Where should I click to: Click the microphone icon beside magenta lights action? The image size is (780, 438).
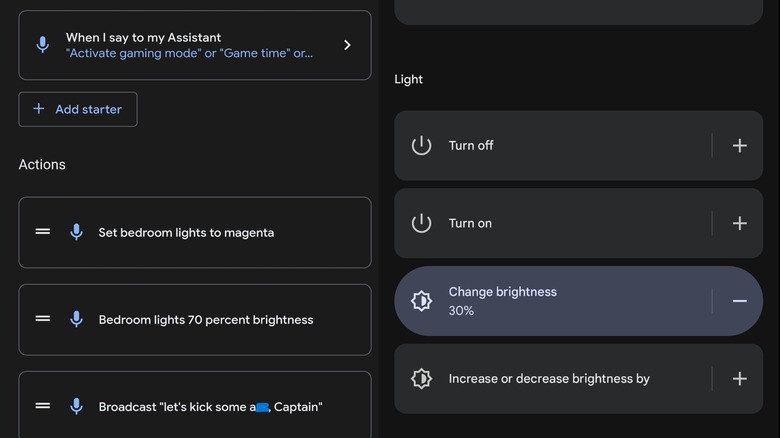click(x=76, y=232)
